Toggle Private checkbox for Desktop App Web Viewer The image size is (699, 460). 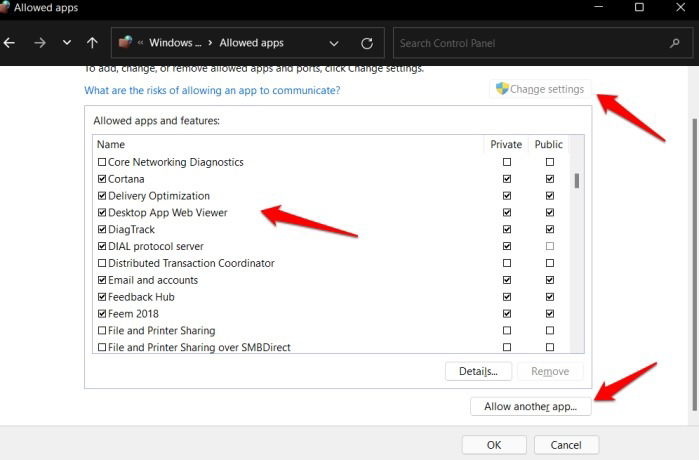coord(507,213)
